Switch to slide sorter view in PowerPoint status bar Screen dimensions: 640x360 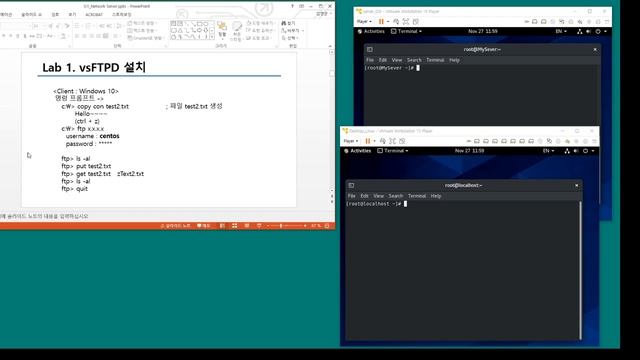pyautogui.click(x=235, y=226)
